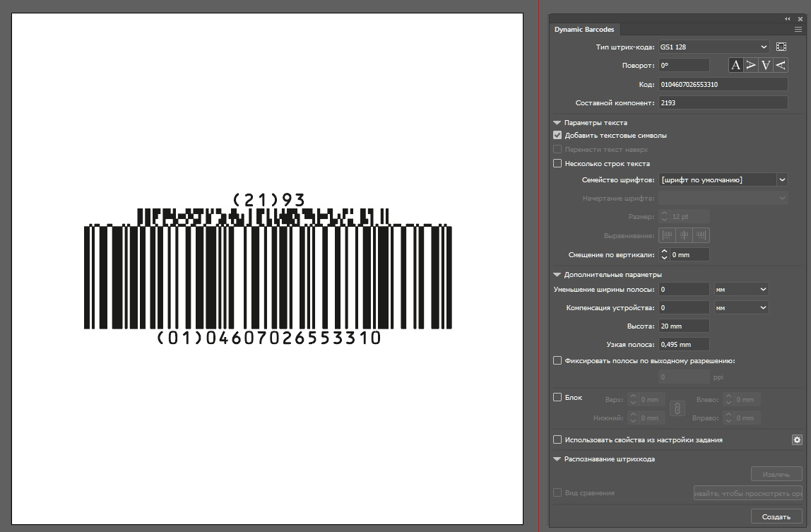Step the Смещение по вертикали stepper arrows
The image size is (811, 532).
pyautogui.click(x=664, y=254)
